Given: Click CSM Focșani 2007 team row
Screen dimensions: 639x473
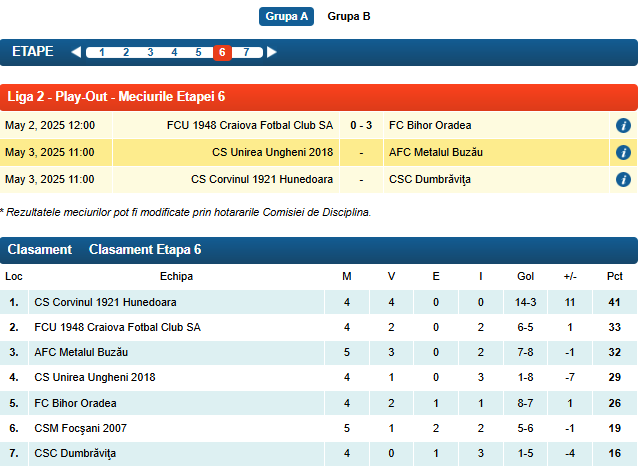Looking at the screenshot, I should 82,428.
